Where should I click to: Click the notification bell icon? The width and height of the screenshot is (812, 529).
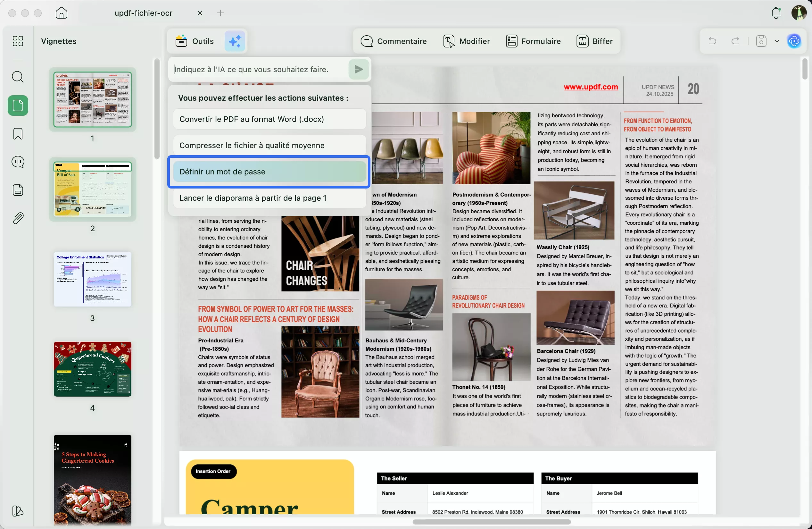pyautogui.click(x=776, y=13)
